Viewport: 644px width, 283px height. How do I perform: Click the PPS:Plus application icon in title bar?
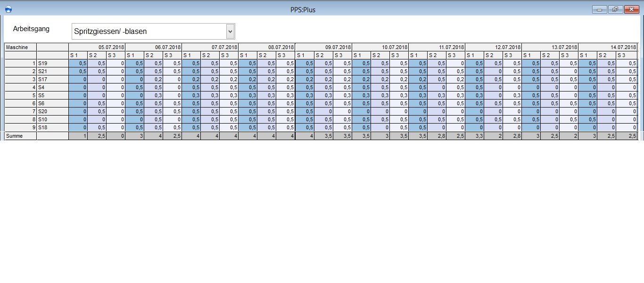pos(8,9)
